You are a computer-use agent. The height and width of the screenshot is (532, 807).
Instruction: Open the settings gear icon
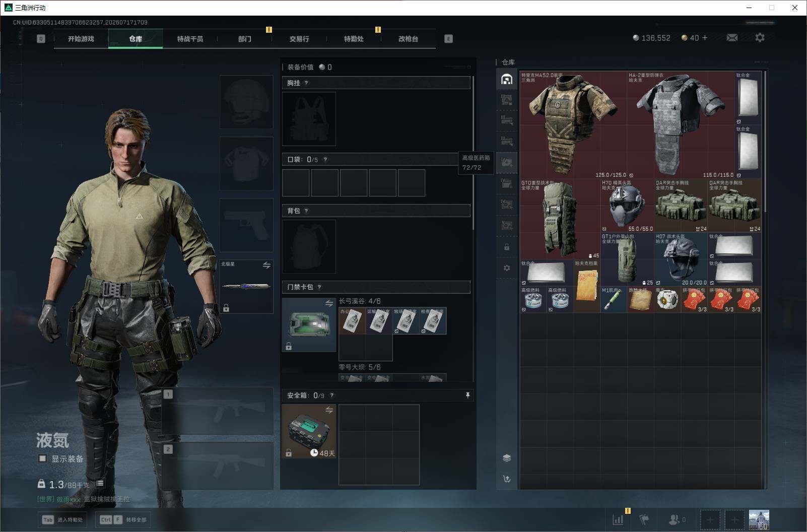click(x=760, y=38)
